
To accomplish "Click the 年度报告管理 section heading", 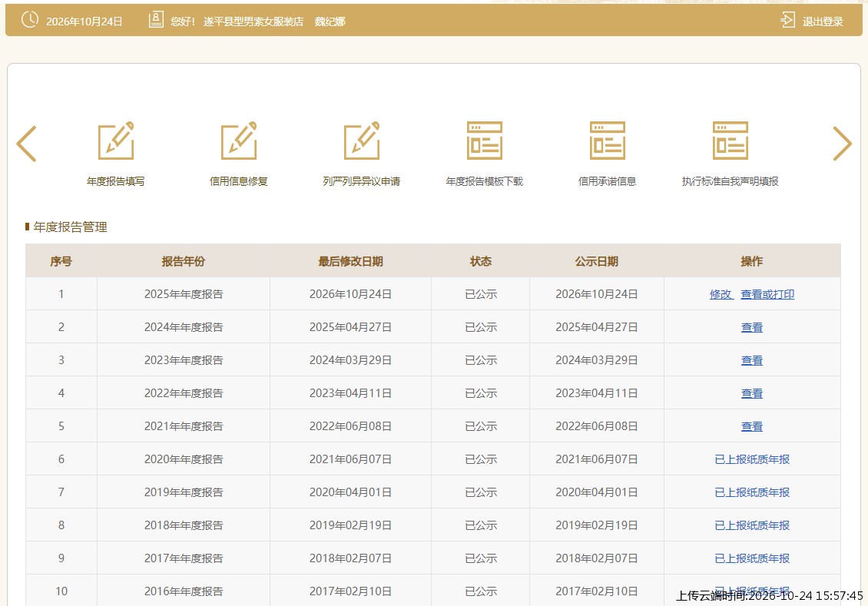I will pyautogui.click(x=70, y=227).
